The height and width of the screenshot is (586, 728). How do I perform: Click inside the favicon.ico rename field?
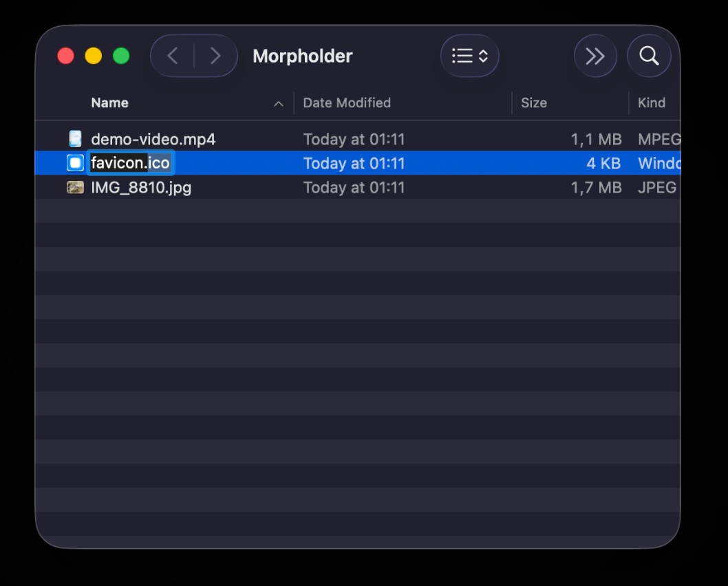(130, 163)
